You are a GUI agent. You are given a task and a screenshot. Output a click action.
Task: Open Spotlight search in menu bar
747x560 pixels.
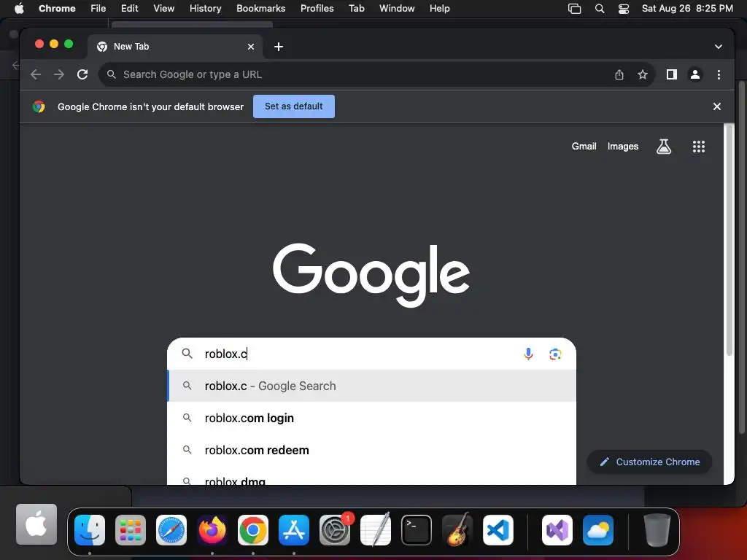click(600, 8)
